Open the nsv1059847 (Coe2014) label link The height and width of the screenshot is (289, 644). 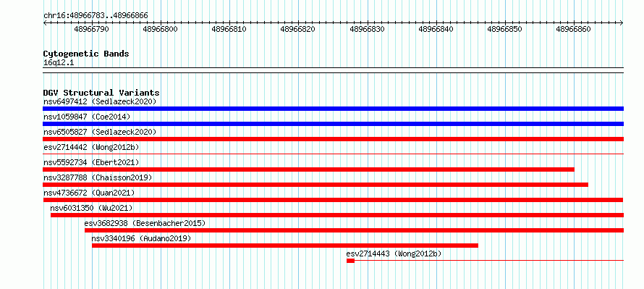[87, 117]
